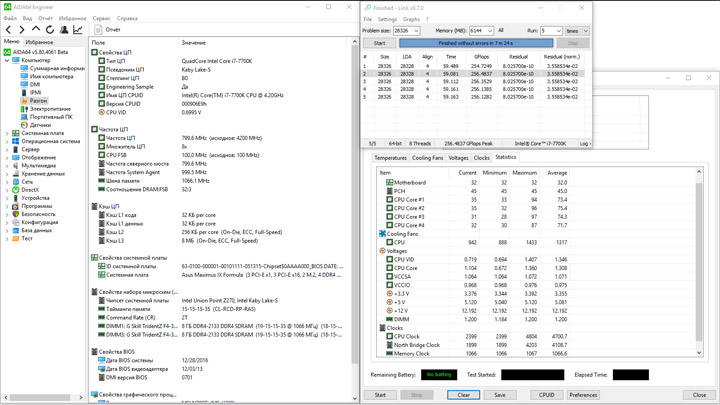Open the Сервис menu in AIDA64
This screenshot has width=720, height=405.
(x=101, y=18)
